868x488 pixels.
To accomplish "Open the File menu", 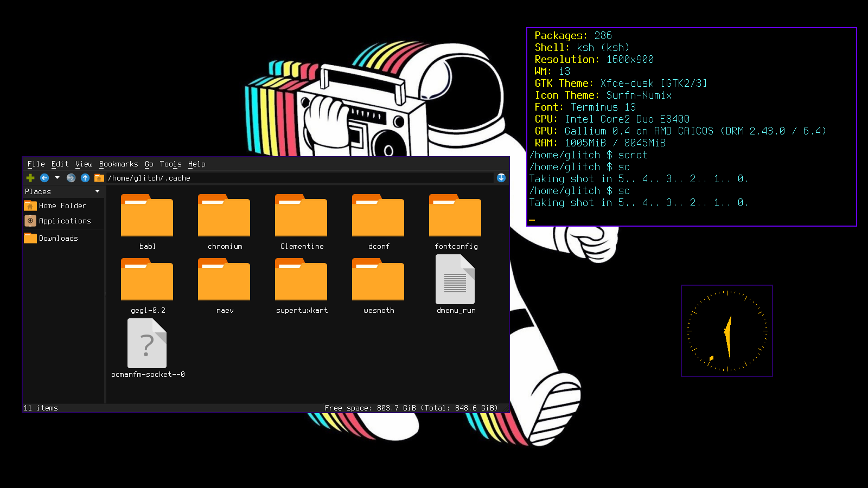I will coord(36,164).
